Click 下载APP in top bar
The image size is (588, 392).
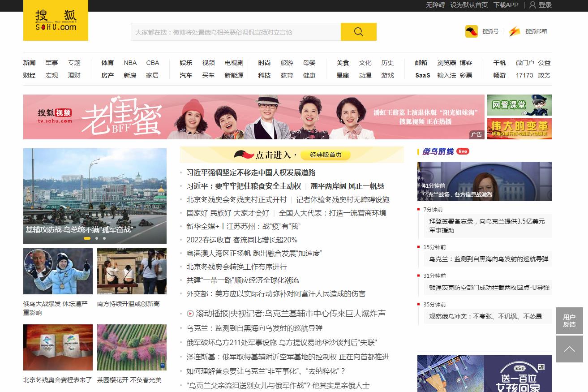pyautogui.click(x=506, y=5)
